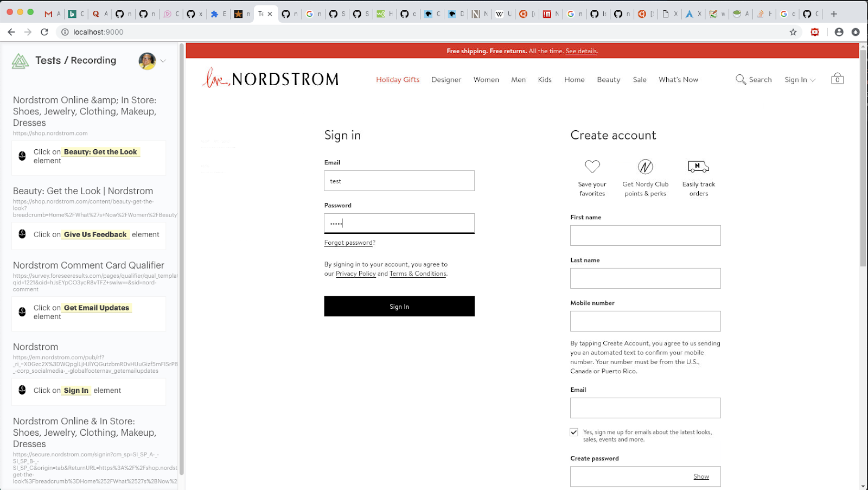Switch to the Wikipedia browser tab
This screenshot has width=868, height=490.
coord(500,14)
